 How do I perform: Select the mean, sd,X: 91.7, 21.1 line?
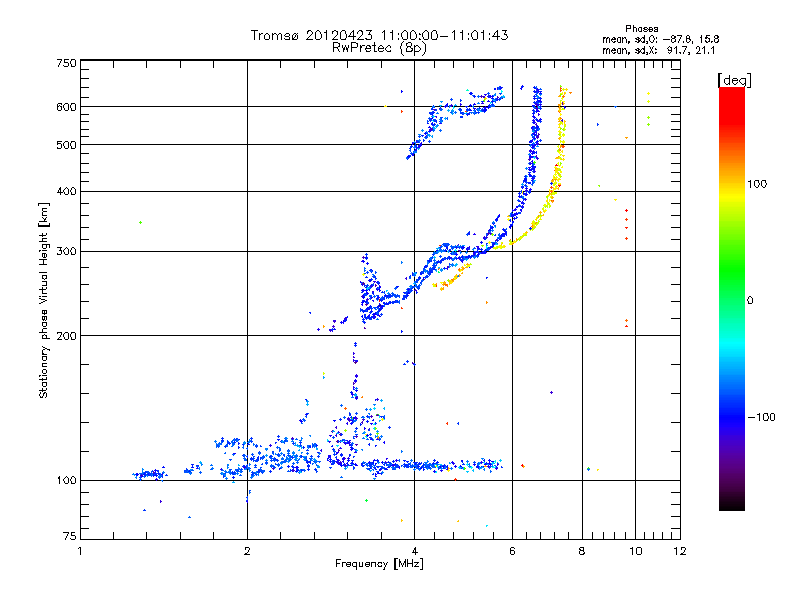point(659,51)
